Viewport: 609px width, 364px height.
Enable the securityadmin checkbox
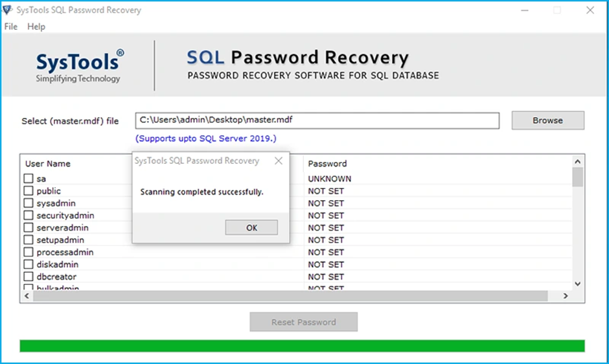(x=29, y=216)
